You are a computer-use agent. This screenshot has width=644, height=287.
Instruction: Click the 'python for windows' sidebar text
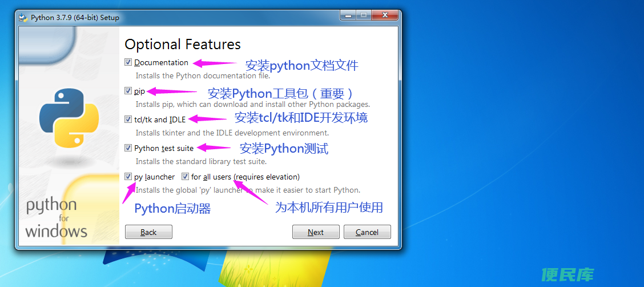pyautogui.click(x=57, y=218)
